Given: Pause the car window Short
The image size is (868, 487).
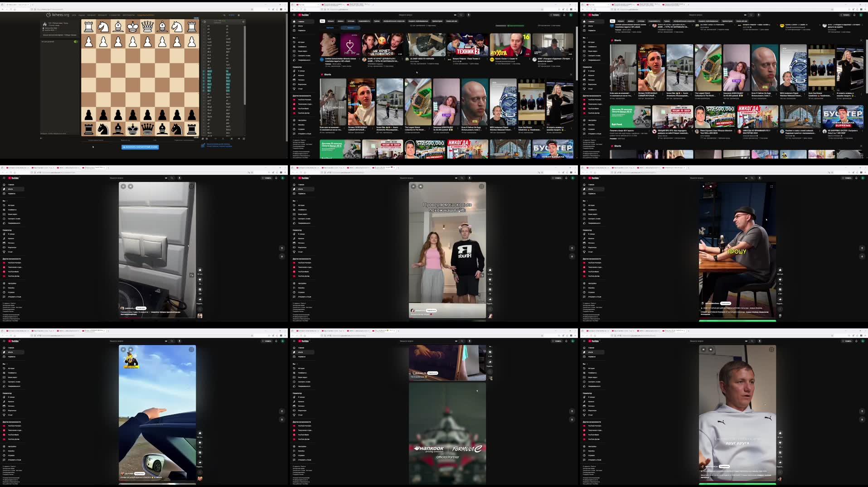Looking at the screenshot, I should pyautogui.click(x=123, y=349).
